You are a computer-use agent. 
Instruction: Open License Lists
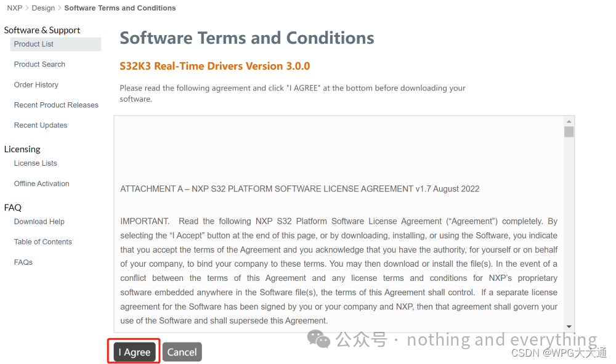pos(35,163)
